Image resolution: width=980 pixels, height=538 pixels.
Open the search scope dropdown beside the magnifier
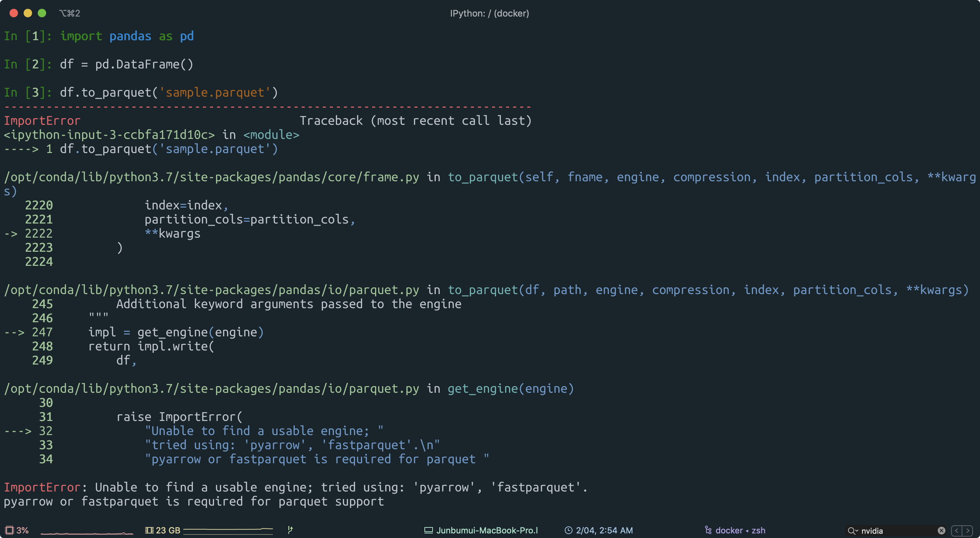click(857, 531)
